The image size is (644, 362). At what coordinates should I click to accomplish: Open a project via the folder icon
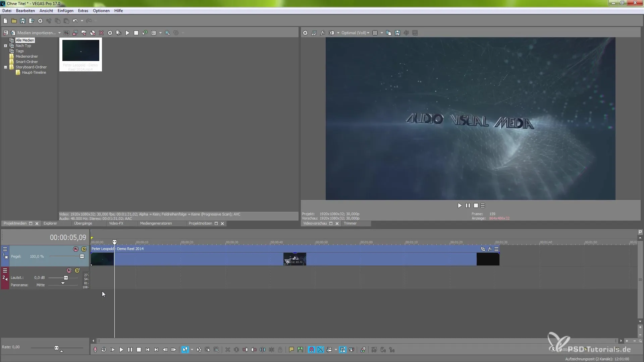point(14,21)
